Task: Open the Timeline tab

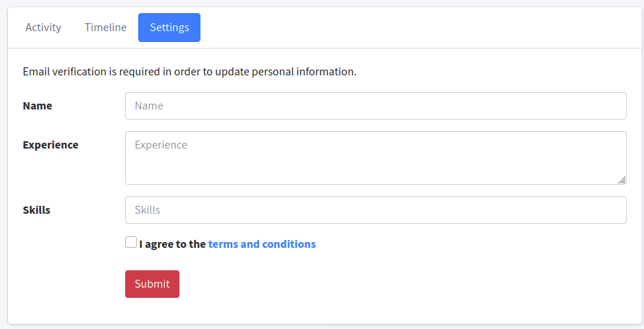Action: pos(106,28)
